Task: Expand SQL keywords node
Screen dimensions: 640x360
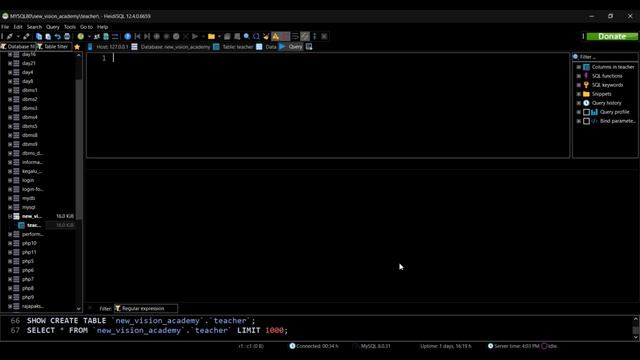Action: [x=578, y=85]
